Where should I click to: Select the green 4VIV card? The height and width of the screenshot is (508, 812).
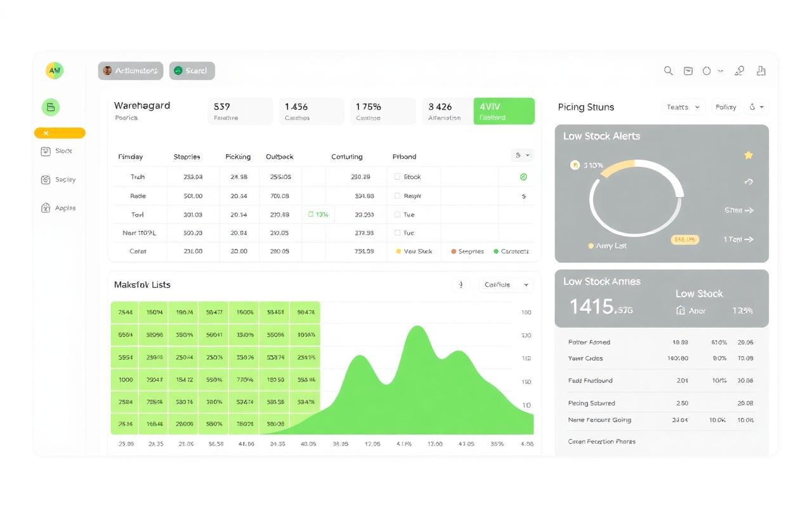504,111
